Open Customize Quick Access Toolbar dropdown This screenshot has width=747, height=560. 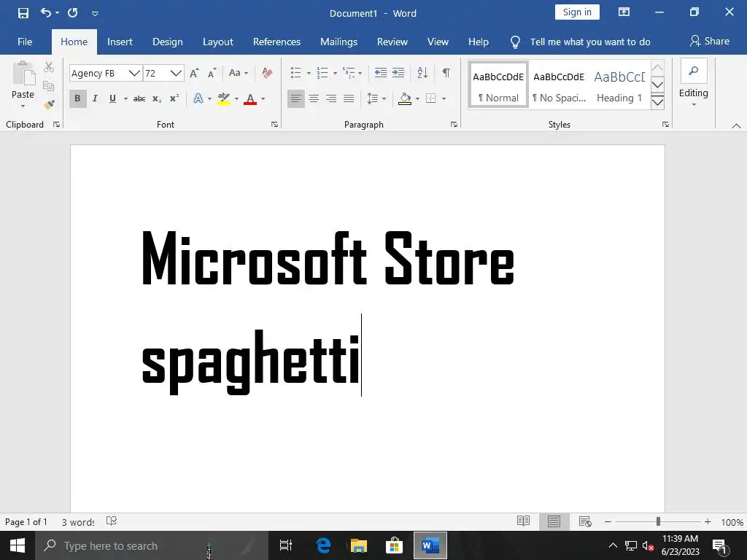pos(95,14)
